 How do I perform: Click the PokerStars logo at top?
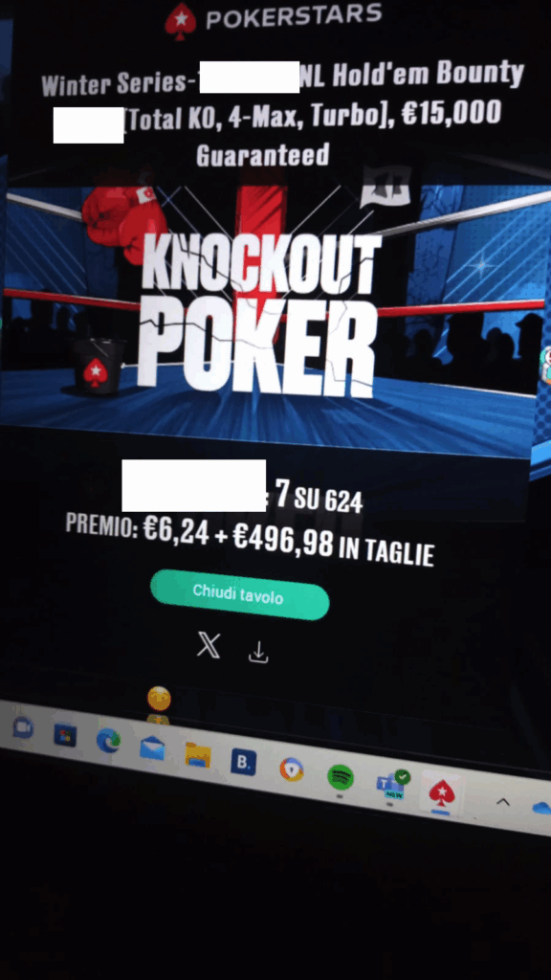274,19
